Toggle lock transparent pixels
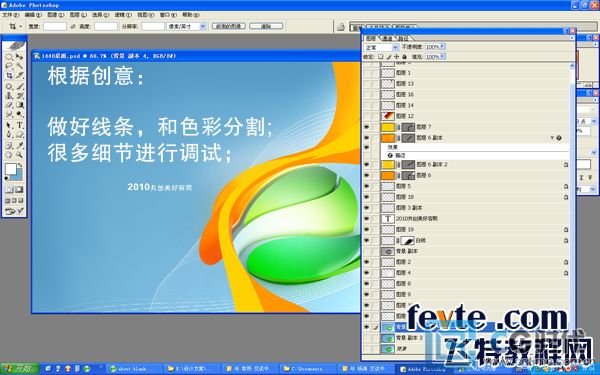This screenshot has width=600, height=375. point(381,57)
